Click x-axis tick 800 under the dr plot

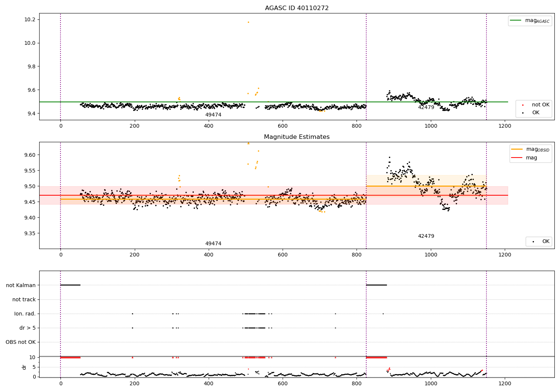coord(357,383)
